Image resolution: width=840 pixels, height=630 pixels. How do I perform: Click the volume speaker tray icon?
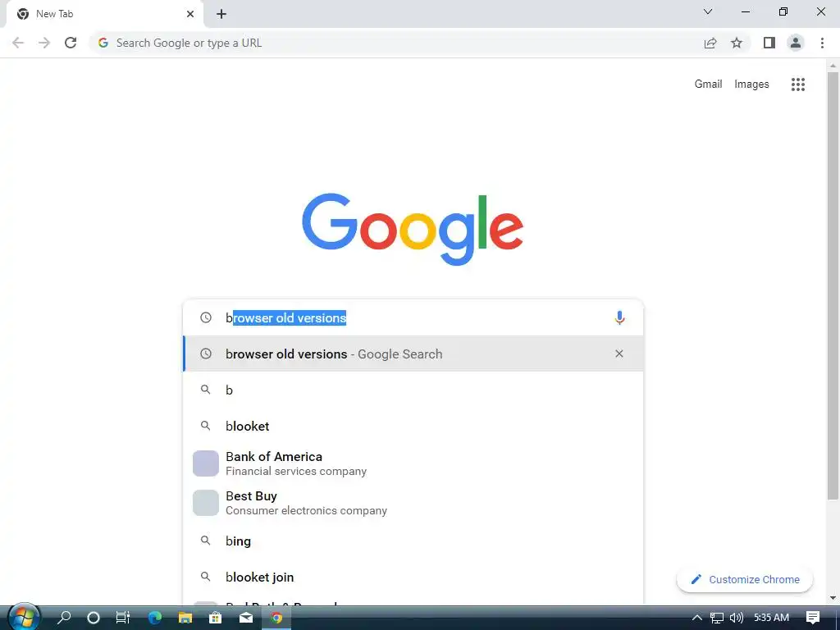coord(737,618)
